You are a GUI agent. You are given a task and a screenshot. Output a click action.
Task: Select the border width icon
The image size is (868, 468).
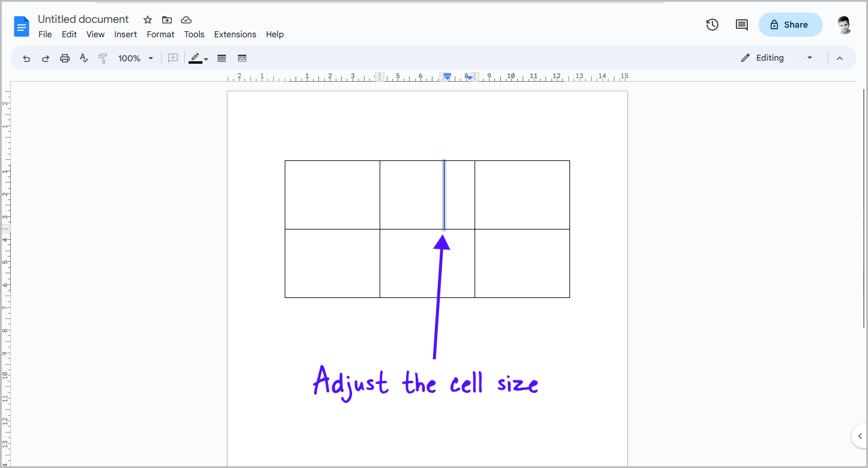click(221, 58)
